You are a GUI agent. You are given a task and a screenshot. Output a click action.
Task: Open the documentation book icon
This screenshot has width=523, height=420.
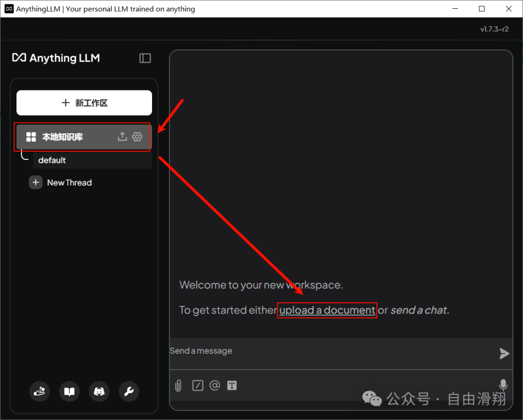(69, 391)
